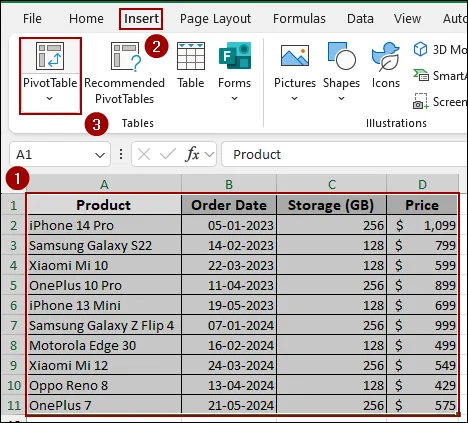Switch to the Data tab
Screen dimensions: 468x423
[360, 19]
